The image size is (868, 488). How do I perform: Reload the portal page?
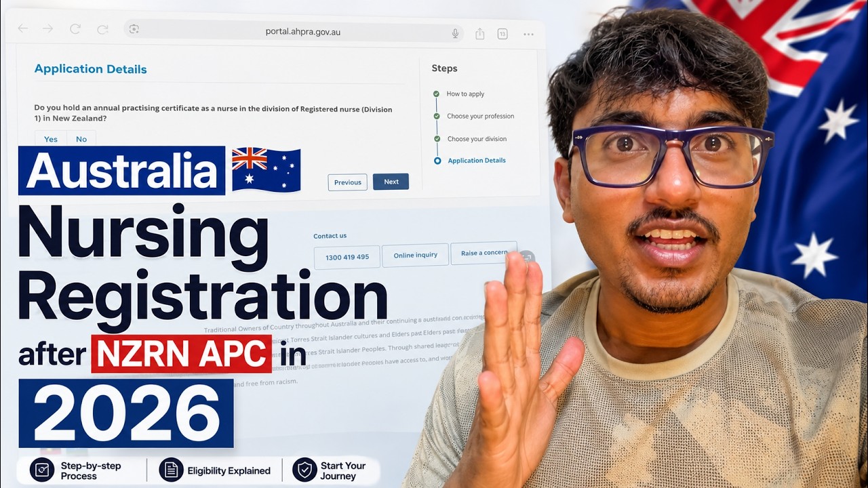pos(75,28)
